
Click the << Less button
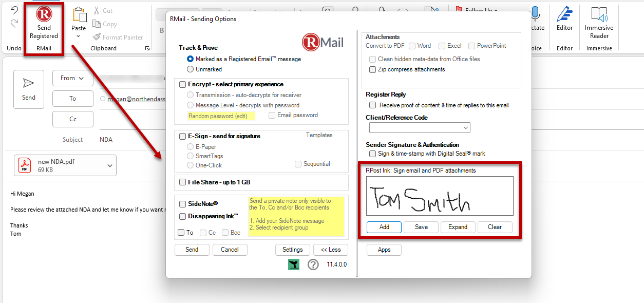click(x=331, y=250)
